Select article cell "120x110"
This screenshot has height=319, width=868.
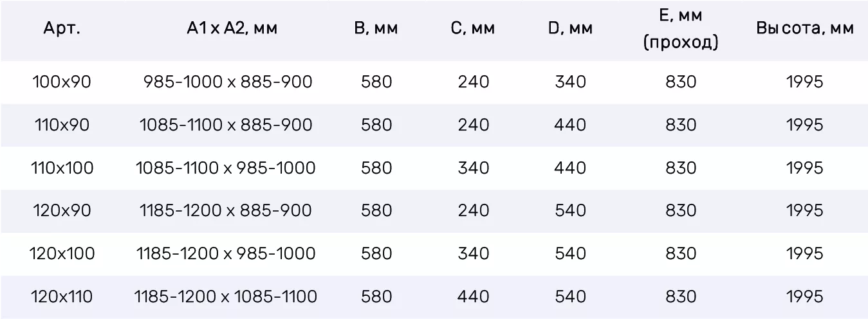[x=62, y=296]
